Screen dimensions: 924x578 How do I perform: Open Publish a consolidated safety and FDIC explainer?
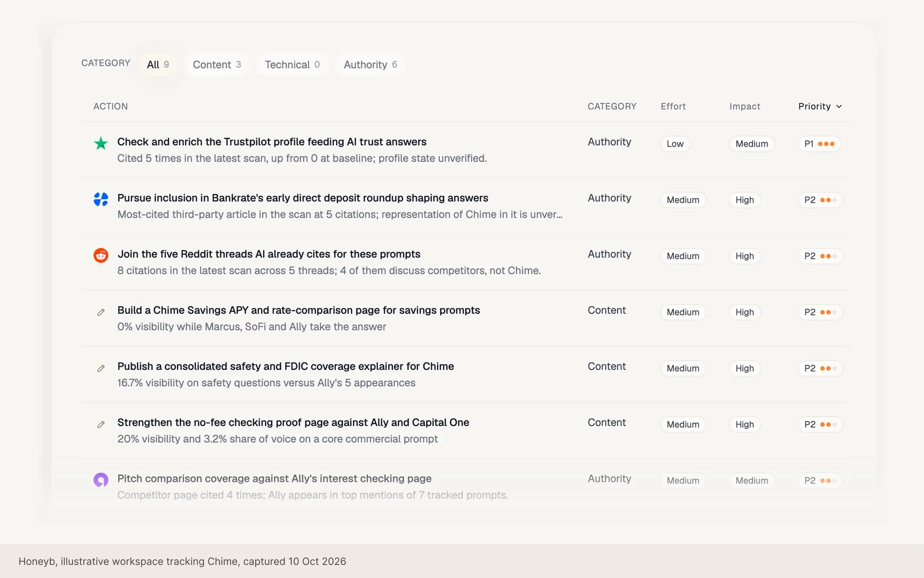286,366
